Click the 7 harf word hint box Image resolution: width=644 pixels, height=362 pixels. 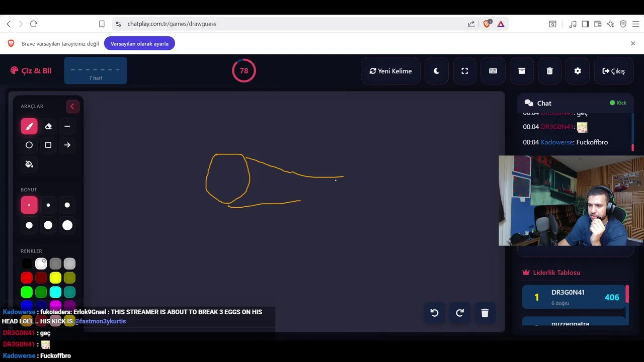point(96,70)
